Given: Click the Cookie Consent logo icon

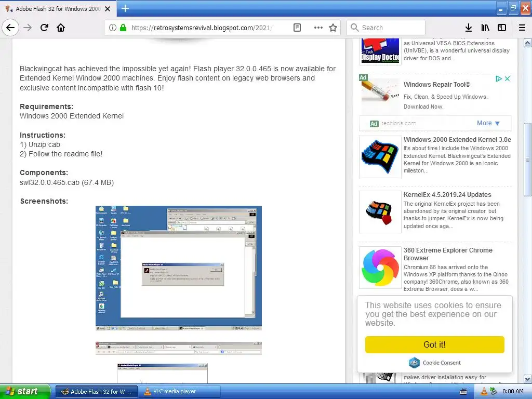Looking at the screenshot, I should pos(414,363).
